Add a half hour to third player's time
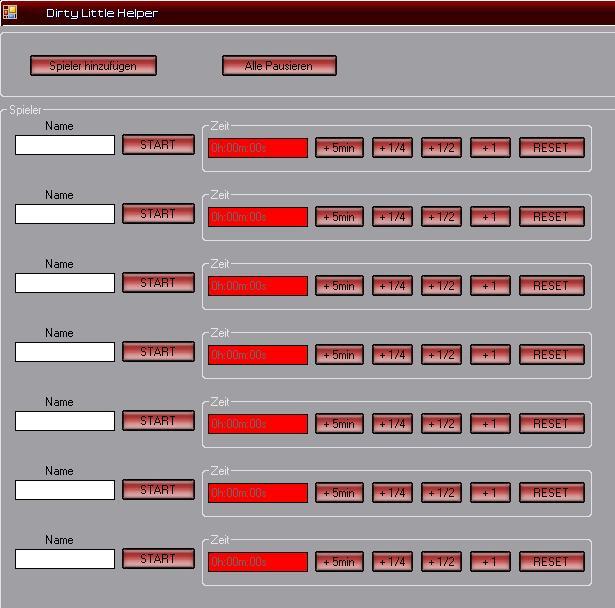615x608 pixels. pos(441,286)
